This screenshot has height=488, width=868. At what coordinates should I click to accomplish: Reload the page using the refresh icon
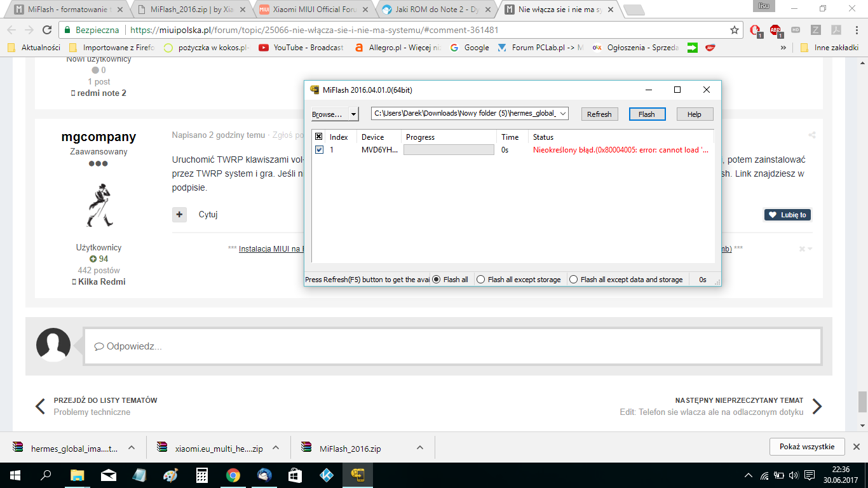point(46,30)
